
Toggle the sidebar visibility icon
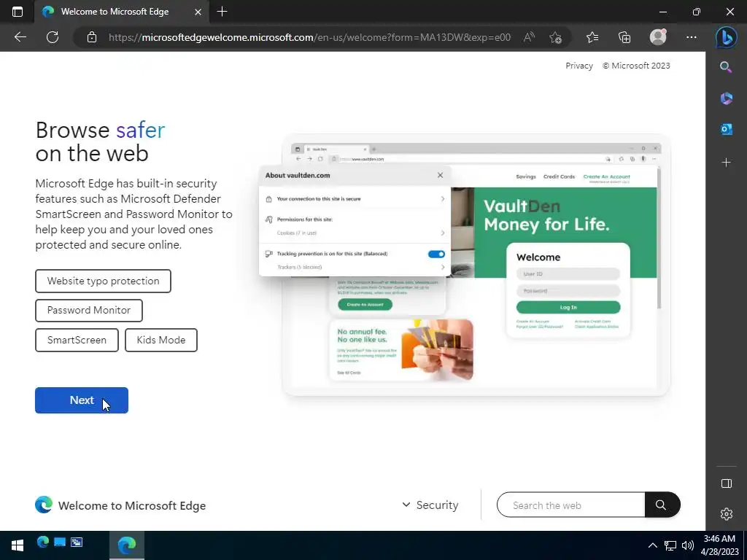726,483
